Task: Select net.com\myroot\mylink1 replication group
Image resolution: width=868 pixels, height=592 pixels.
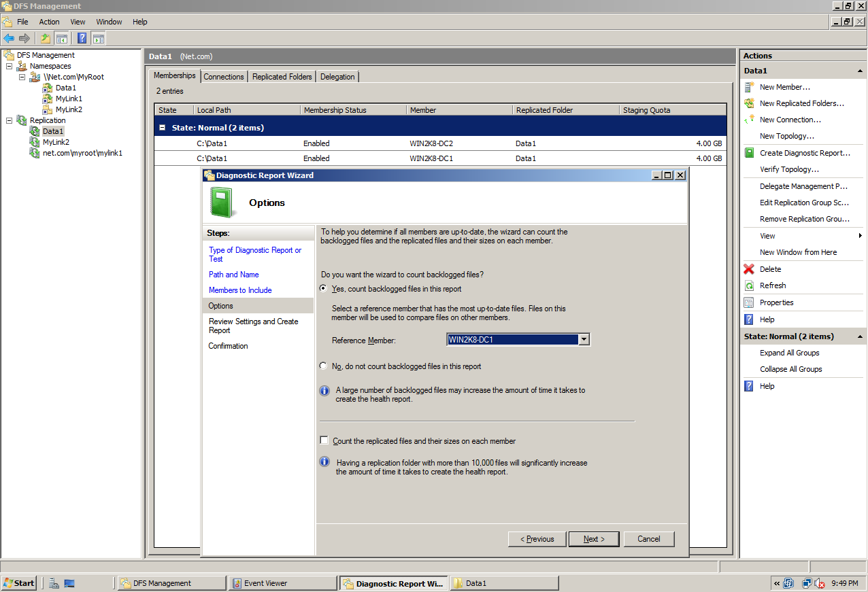Action: pyautogui.click(x=82, y=153)
